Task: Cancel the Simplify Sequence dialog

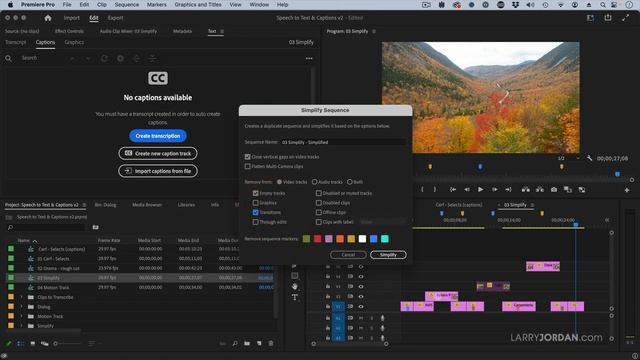Action: 348,255
